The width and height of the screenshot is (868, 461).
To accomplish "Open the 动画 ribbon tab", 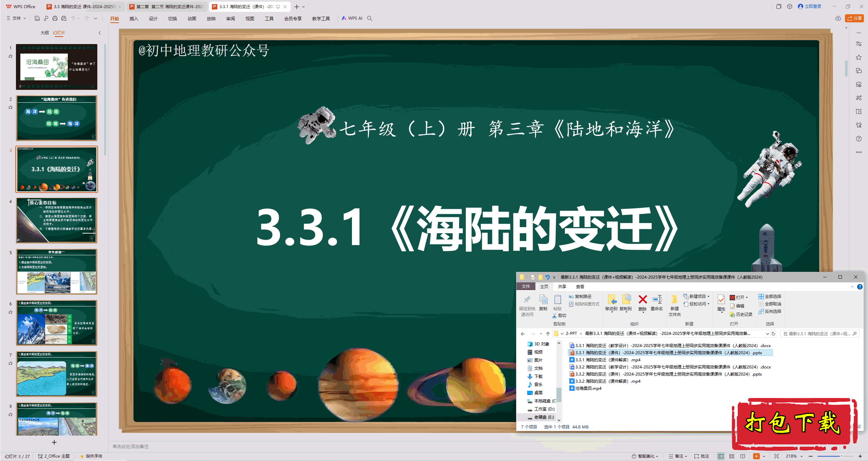I will coord(192,19).
